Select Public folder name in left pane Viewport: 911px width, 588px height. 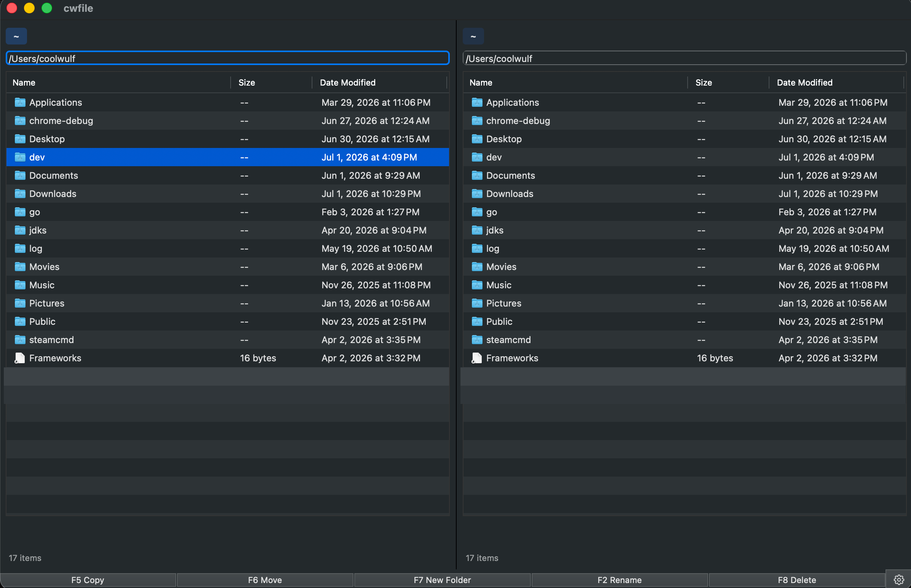(42, 322)
